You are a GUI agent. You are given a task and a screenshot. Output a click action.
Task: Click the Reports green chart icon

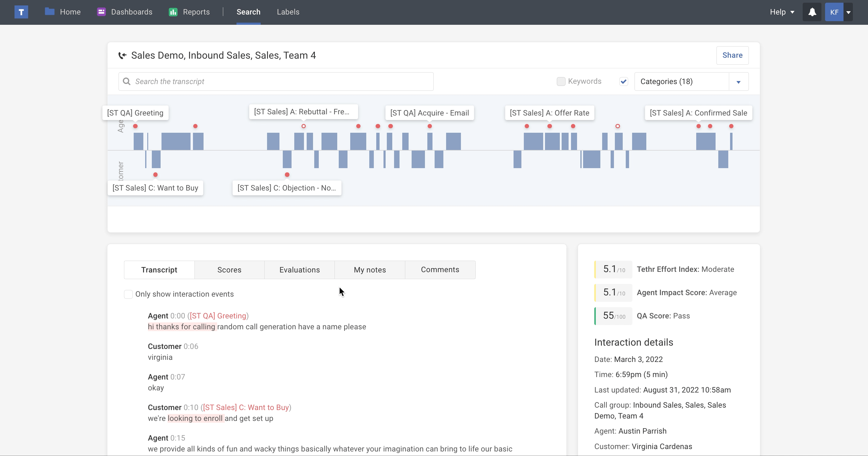click(173, 12)
